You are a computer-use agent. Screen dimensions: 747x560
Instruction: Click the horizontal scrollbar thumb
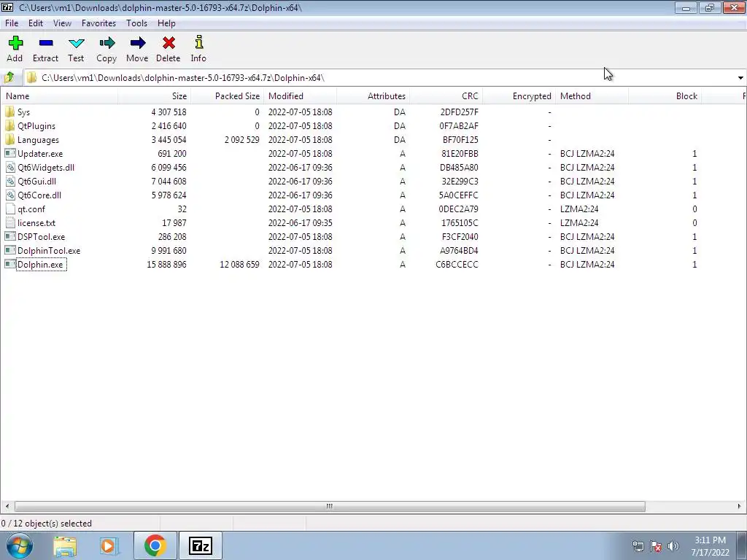(x=330, y=506)
